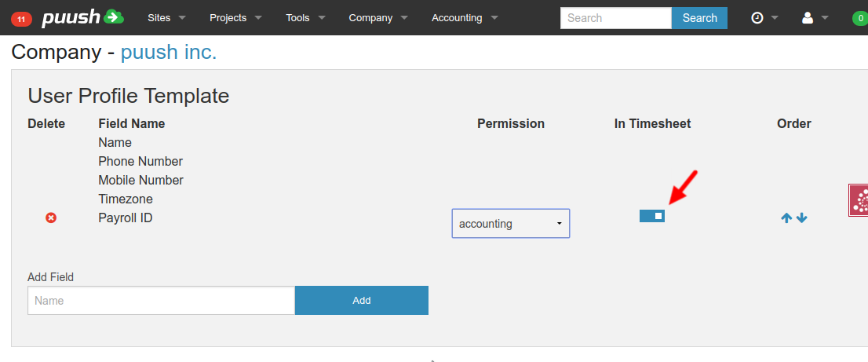The height and width of the screenshot is (362, 868).
Task: Open the Accounting menu in navbar
Action: [x=465, y=17]
